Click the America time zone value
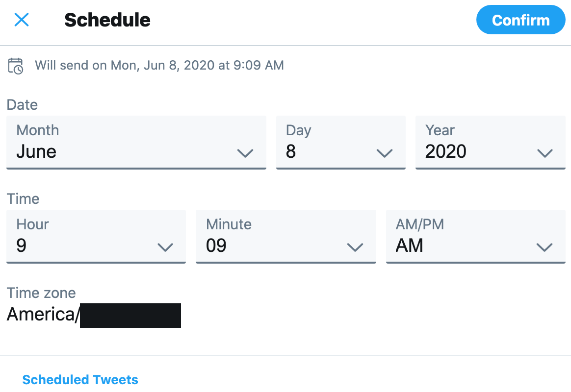 [94, 315]
